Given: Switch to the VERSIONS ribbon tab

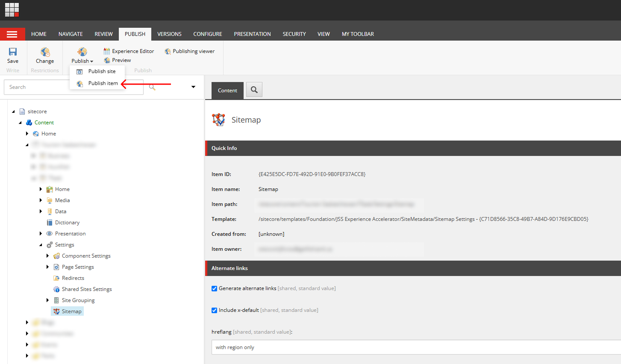Looking at the screenshot, I should click(x=169, y=34).
